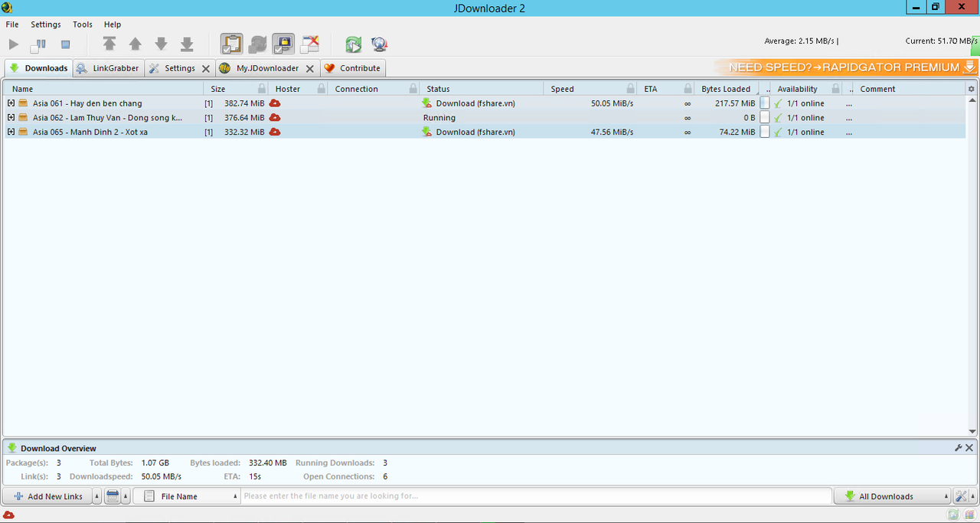Toggle the lock icon on Connection column
980x523 pixels.
(x=413, y=89)
